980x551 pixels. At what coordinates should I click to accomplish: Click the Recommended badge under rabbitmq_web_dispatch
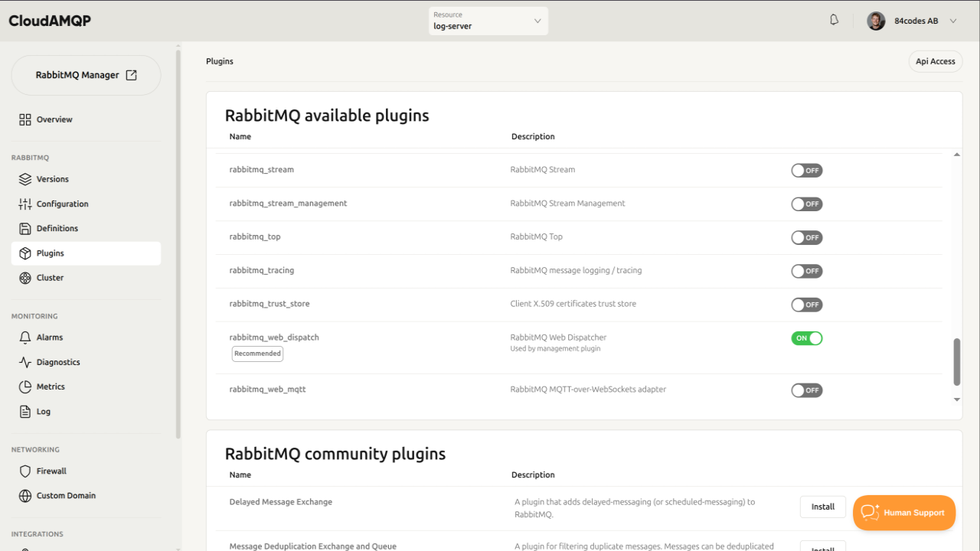coord(257,354)
